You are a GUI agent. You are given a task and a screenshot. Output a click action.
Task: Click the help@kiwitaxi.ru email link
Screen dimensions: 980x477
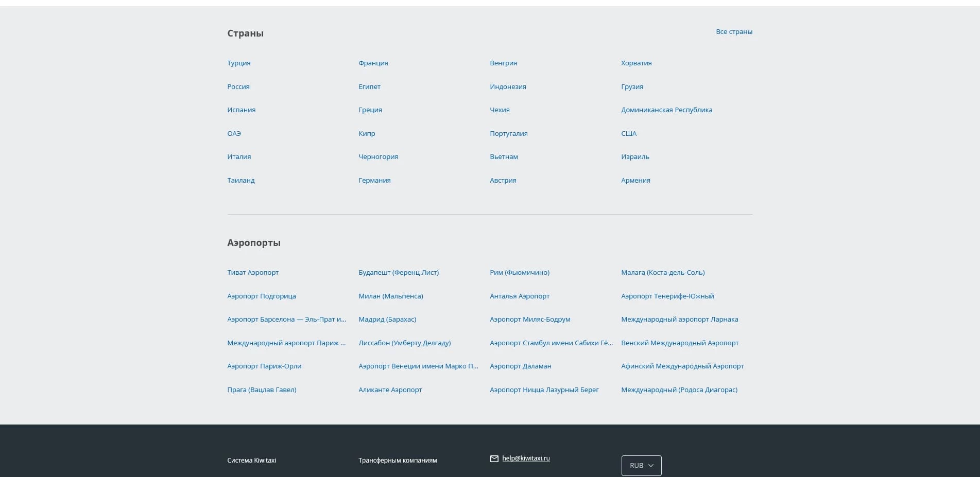coord(526,458)
